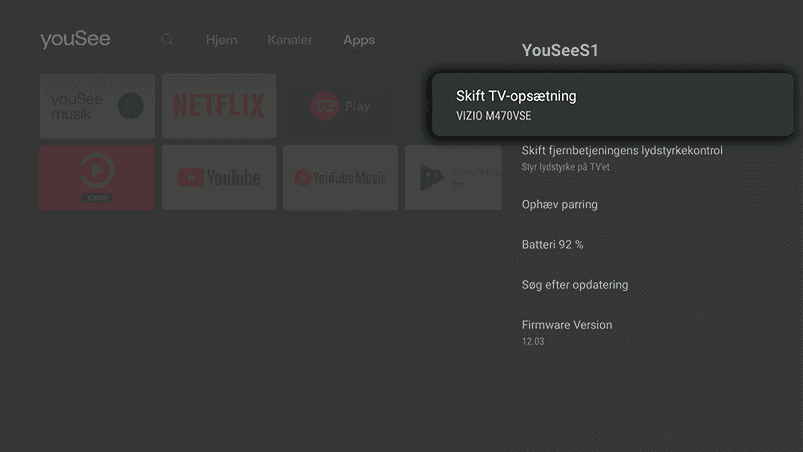
Task: Go to the Hjem tab
Action: pos(221,40)
